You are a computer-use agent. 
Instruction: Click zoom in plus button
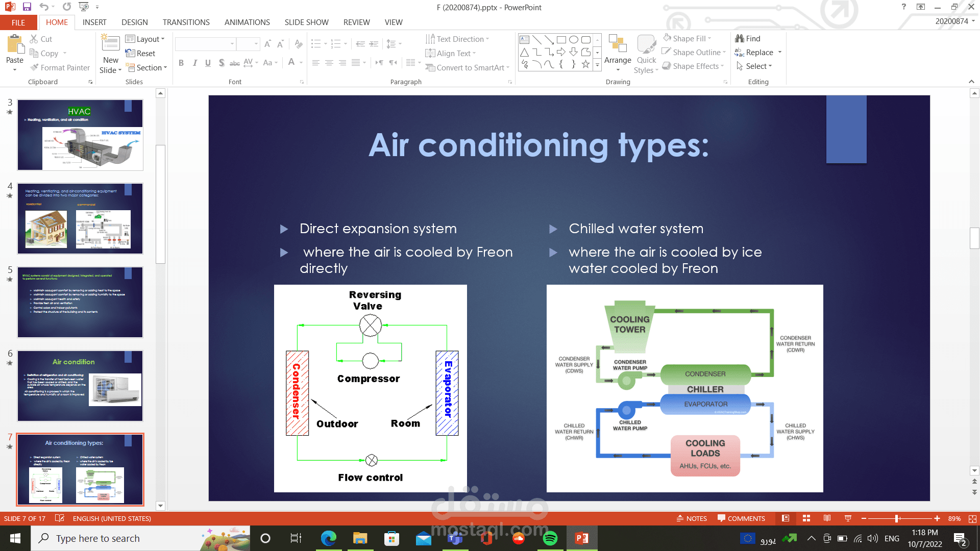(x=937, y=518)
